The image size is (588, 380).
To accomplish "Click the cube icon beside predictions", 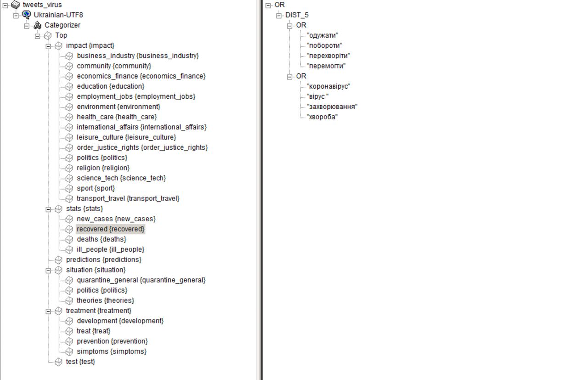I will click(x=58, y=260).
